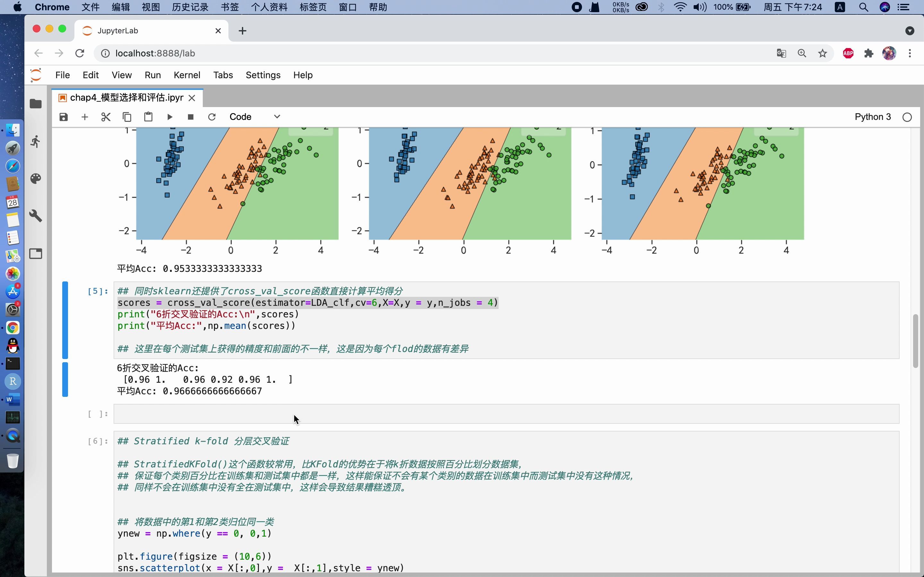Click the Chrome tab search dropdown arrow
Viewport: 924px width, 577px height.
[x=910, y=31]
